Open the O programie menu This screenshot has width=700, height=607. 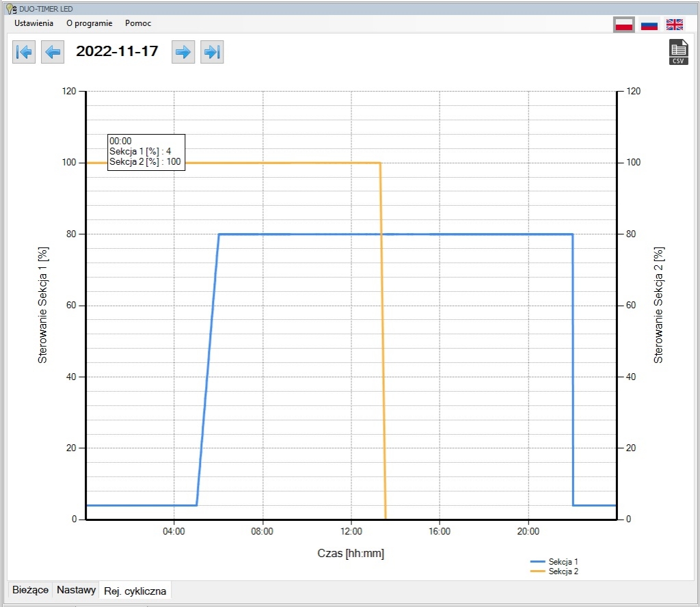click(x=89, y=23)
